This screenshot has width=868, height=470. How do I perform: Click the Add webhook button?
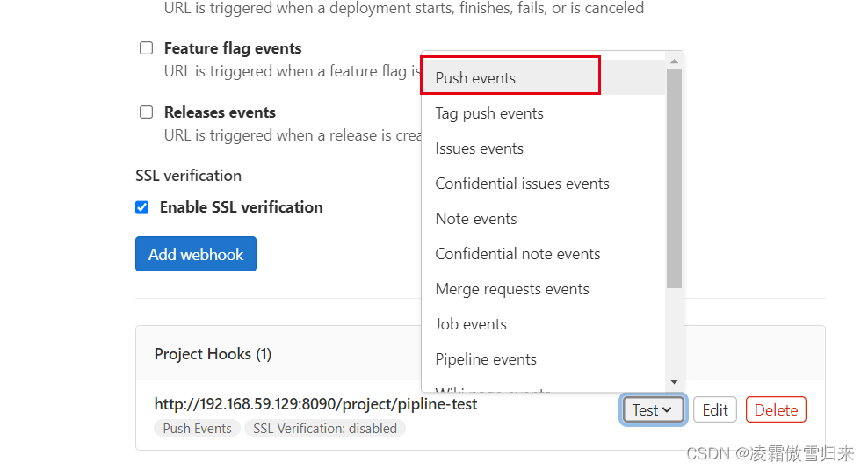click(x=196, y=254)
